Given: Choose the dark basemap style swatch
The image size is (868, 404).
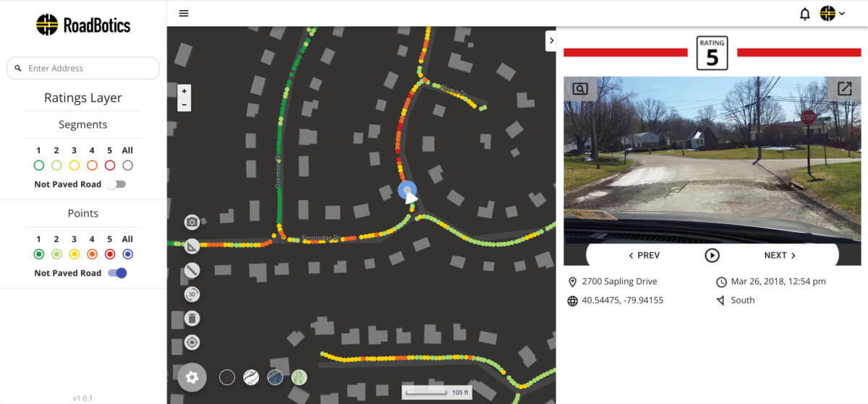Looking at the screenshot, I should 227,377.
